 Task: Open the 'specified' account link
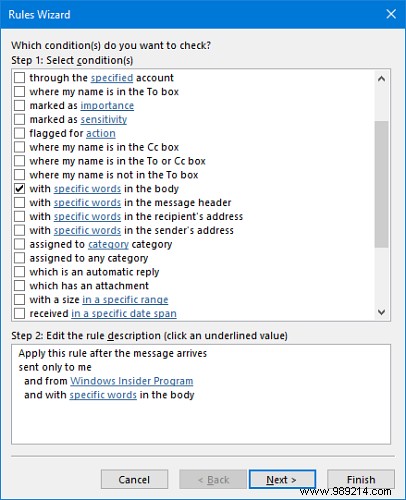click(x=112, y=78)
